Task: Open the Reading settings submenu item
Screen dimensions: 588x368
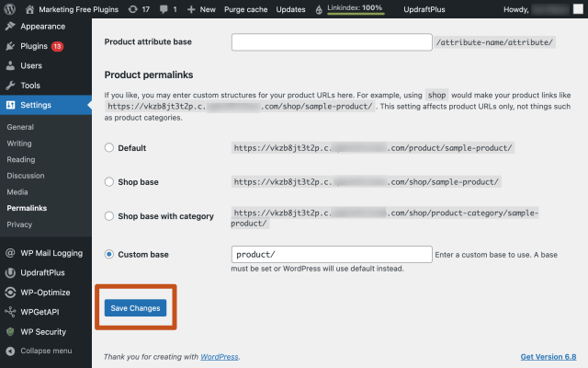Action: pos(21,159)
